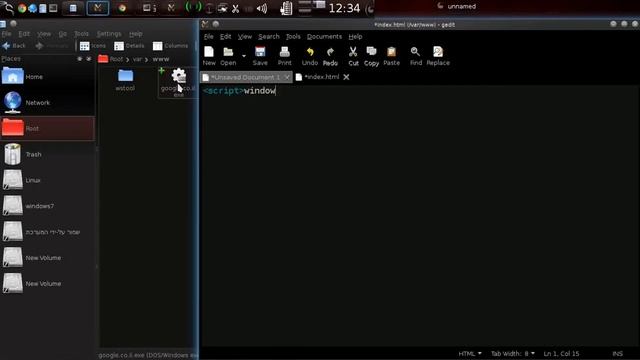This screenshot has height=360, width=640.
Task: Open gedit Documents menu
Action: click(x=324, y=36)
